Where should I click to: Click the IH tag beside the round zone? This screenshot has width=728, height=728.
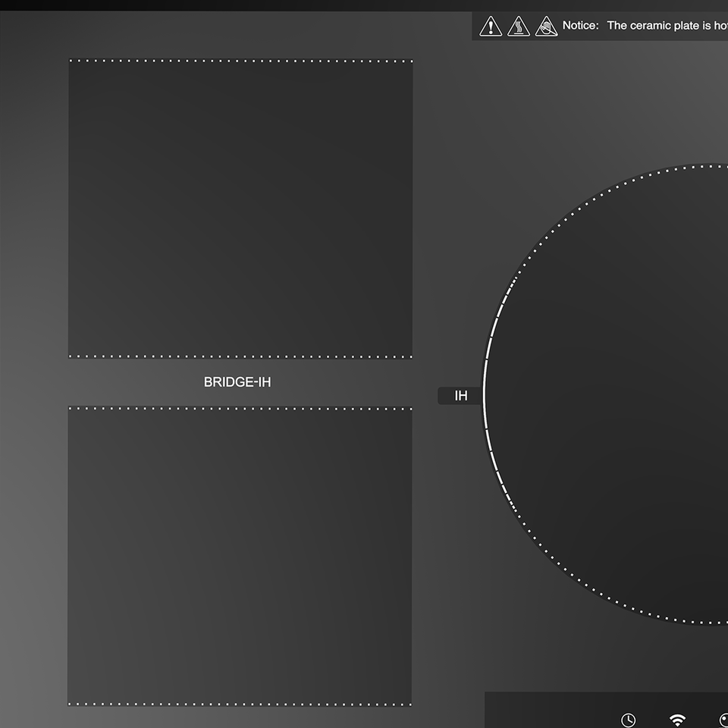tap(460, 396)
